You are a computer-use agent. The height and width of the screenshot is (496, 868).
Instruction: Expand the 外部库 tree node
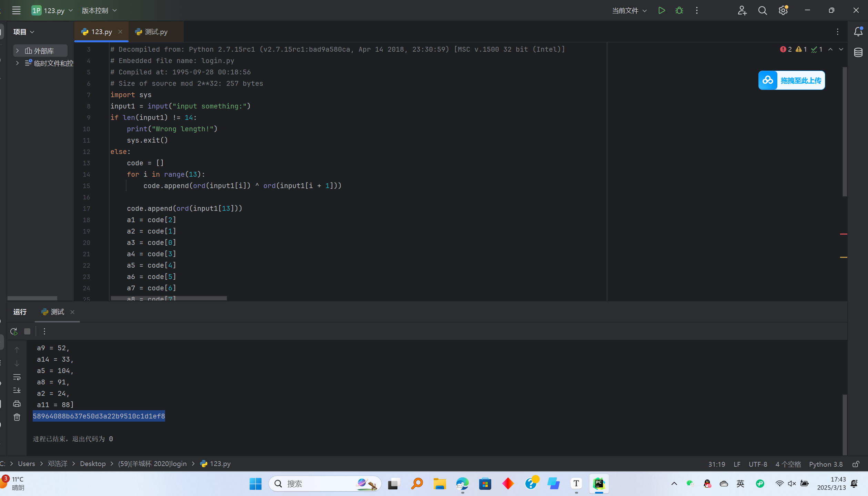coord(17,51)
